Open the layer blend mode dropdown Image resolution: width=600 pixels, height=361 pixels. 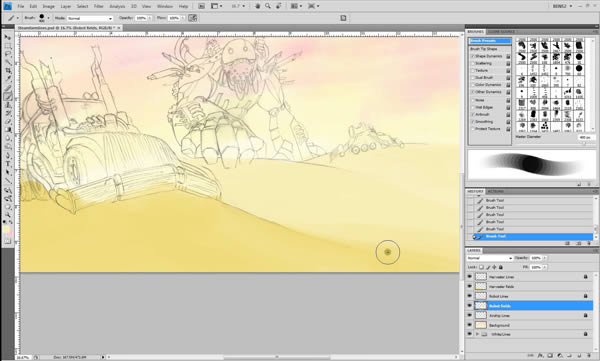pyautogui.click(x=489, y=258)
